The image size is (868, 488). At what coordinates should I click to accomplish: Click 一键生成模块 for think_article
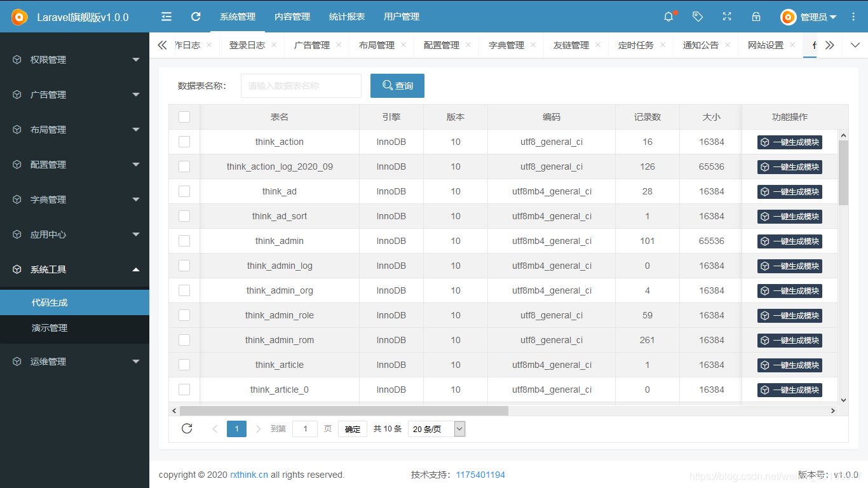790,365
